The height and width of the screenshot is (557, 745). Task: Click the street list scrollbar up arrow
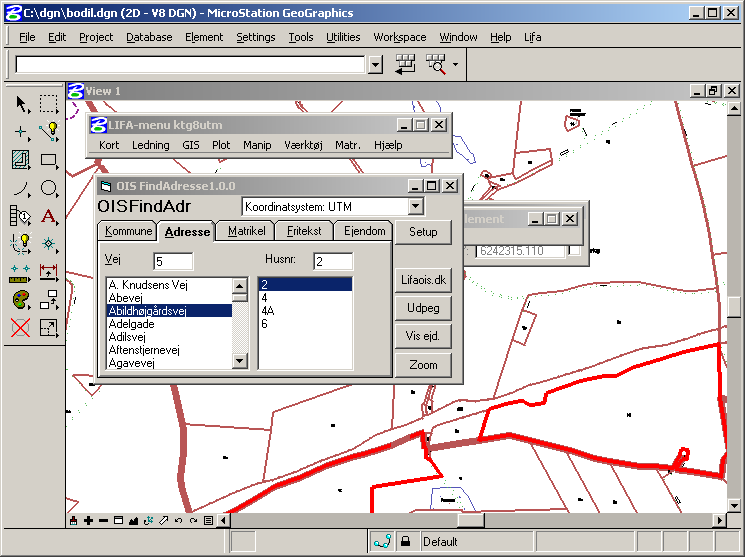point(240,286)
